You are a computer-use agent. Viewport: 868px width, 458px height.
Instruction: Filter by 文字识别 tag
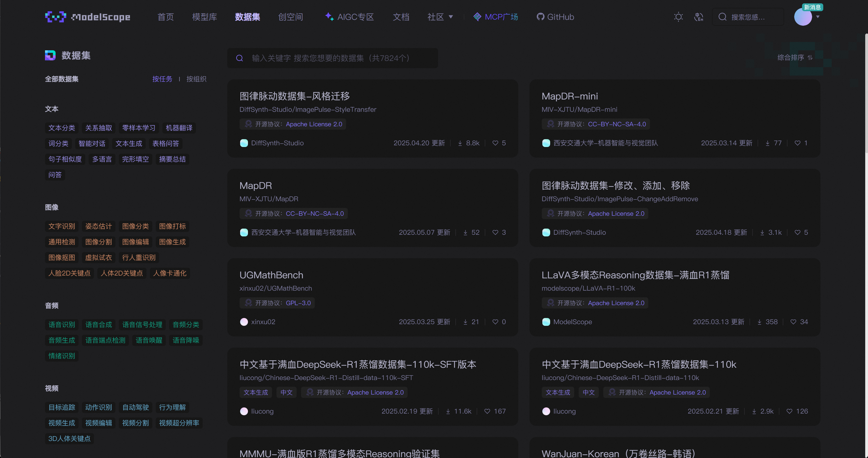pos(62,226)
